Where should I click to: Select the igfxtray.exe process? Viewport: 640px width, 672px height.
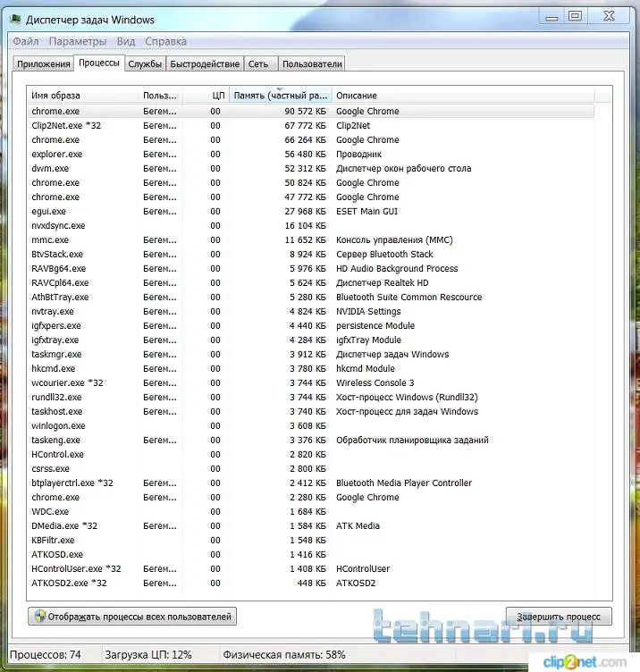pyautogui.click(x=310, y=340)
